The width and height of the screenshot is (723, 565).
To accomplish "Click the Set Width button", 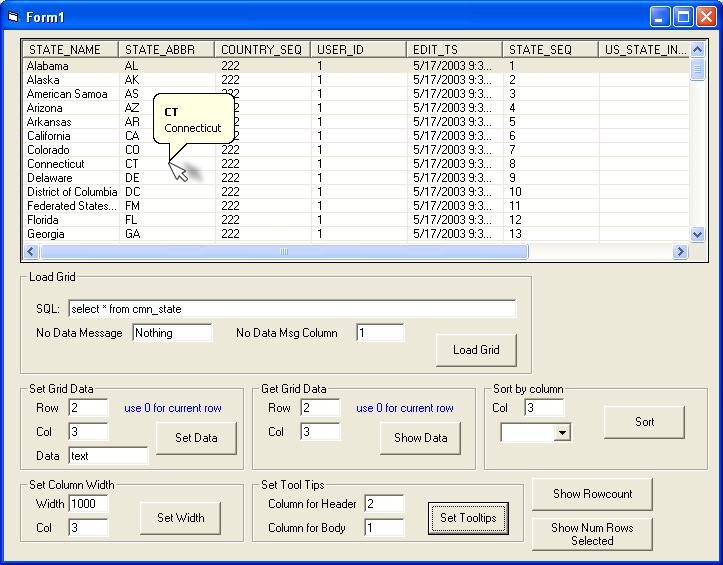I will 180,518.
